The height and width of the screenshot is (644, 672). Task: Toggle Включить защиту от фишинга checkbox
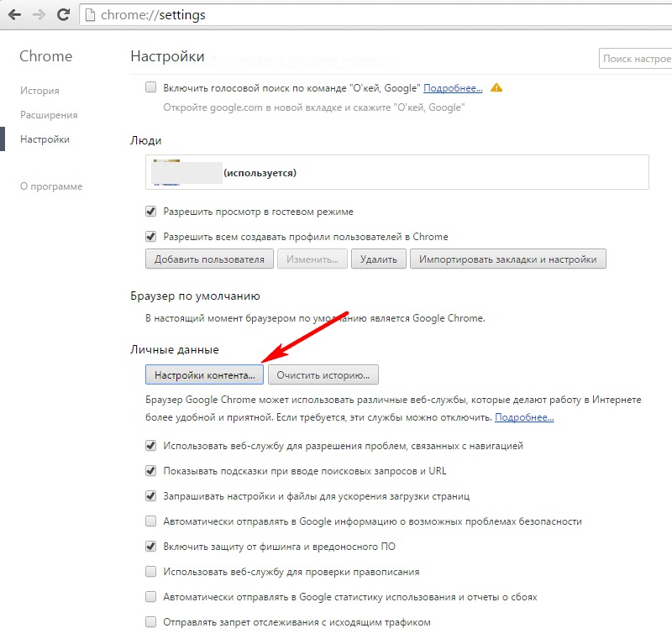pos(151,547)
